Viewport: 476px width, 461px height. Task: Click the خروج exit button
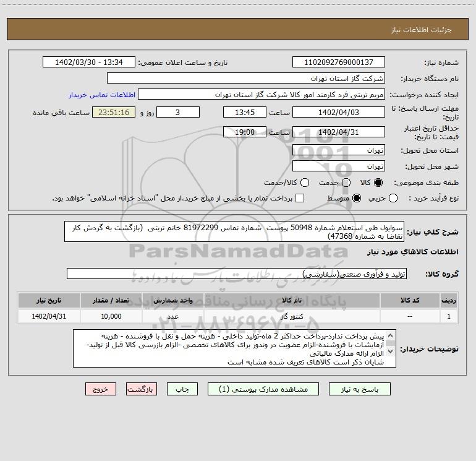pos(101,389)
